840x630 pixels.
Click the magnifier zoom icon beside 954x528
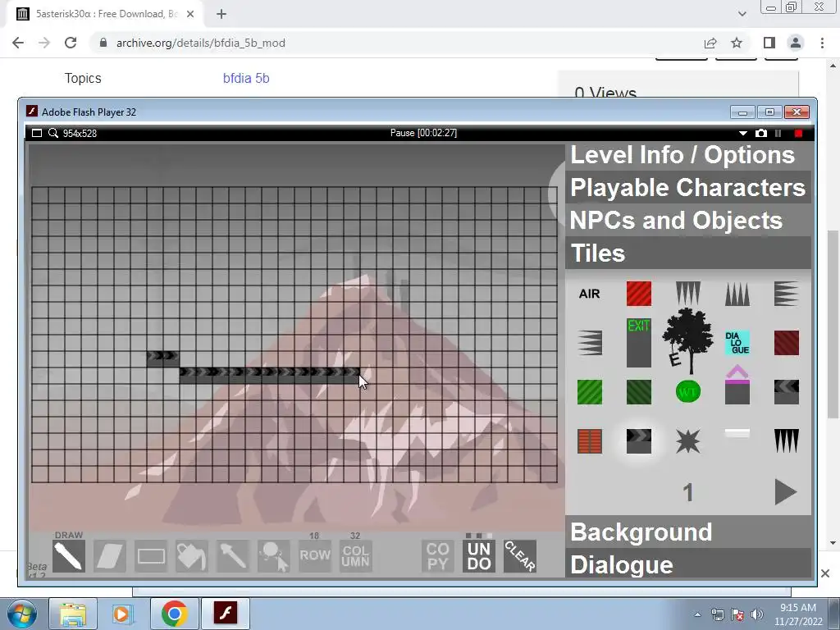[53, 133]
